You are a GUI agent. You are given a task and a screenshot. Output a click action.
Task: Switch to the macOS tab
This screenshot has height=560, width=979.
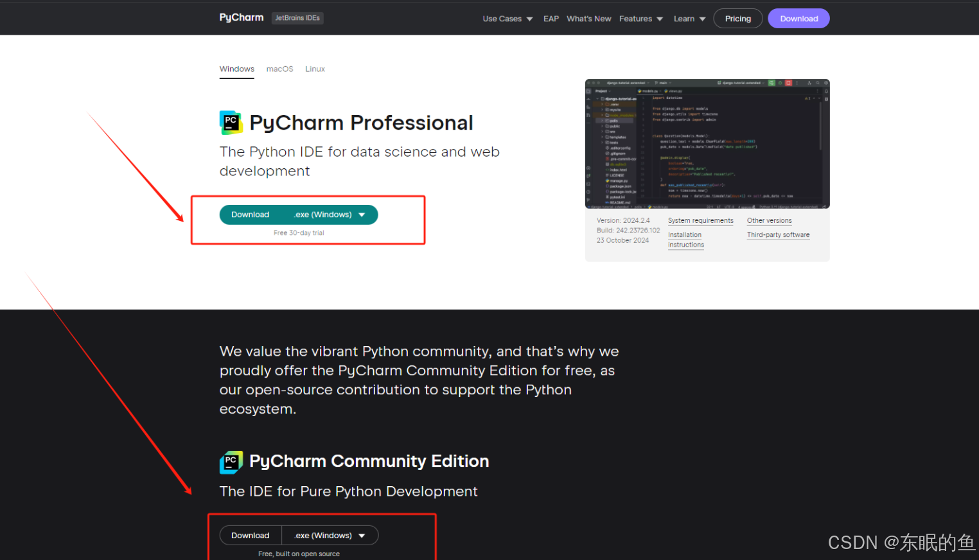[x=280, y=69]
